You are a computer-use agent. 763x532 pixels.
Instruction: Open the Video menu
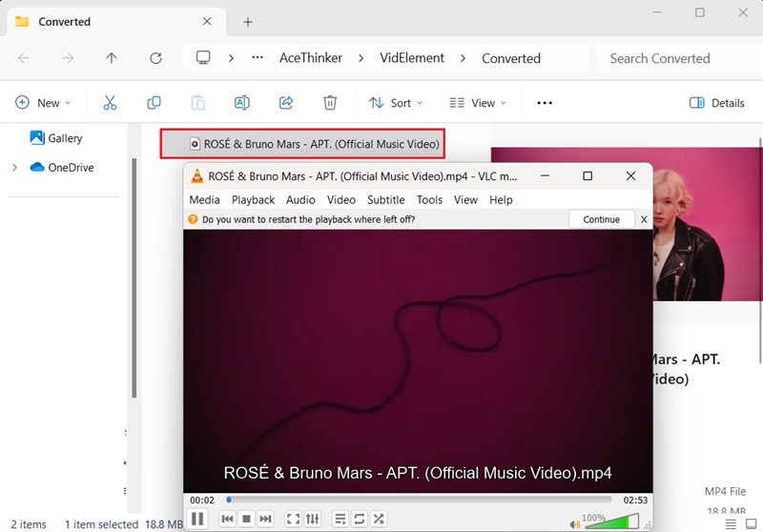point(341,200)
